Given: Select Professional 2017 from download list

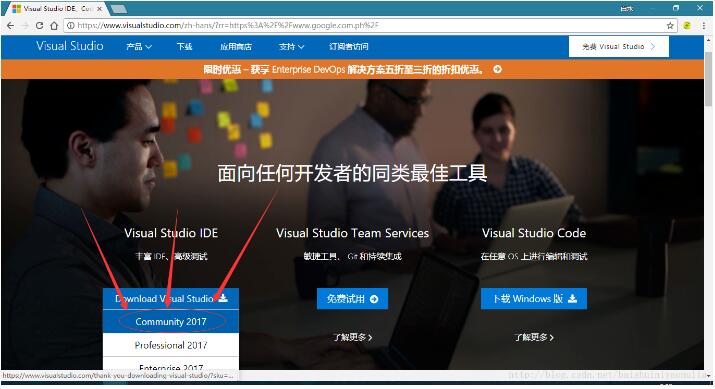Looking at the screenshot, I should tap(171, 345).
